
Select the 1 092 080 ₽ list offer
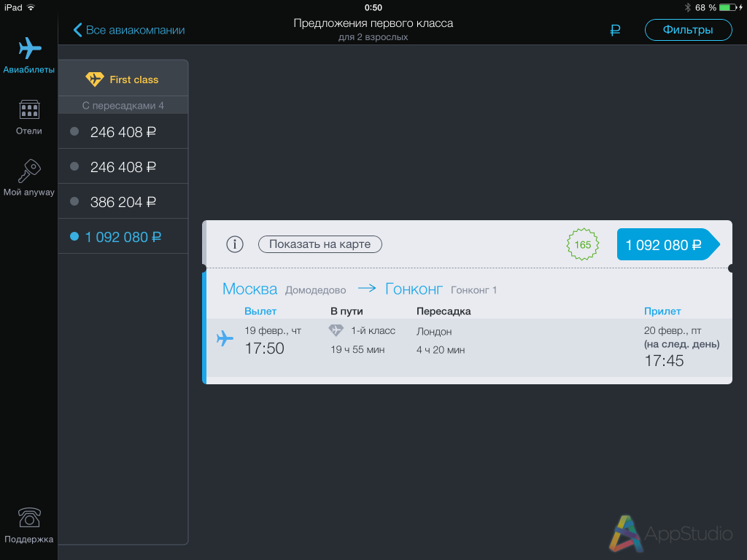(123, 237)
